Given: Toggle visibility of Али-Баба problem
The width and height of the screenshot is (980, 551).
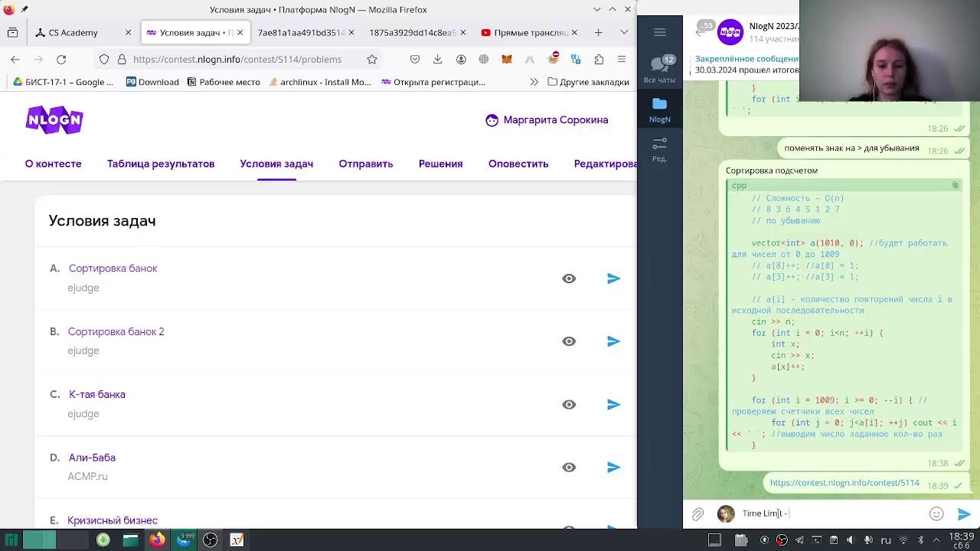Looking at the screenshot, I should coord(569,467).
